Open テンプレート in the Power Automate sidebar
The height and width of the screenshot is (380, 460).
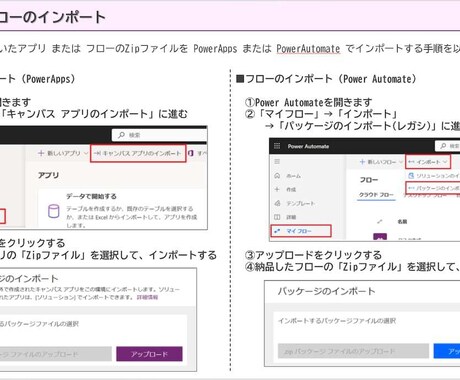pyautogui.click(x=294, y=203)
